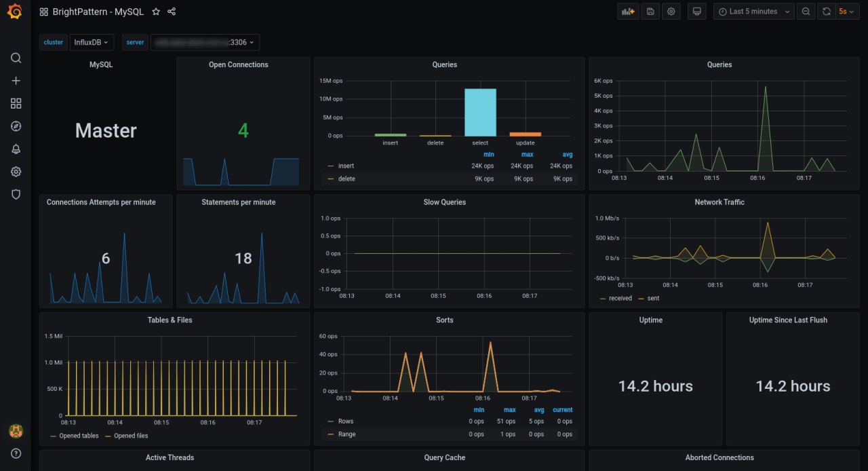The height and width of the screenshot is (471, 868).
Task: Open the Grafana home logo
Action: point(16,12)
